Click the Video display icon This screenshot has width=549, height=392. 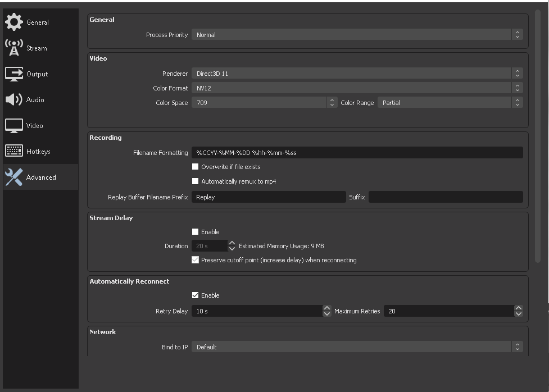pos(14,125)
